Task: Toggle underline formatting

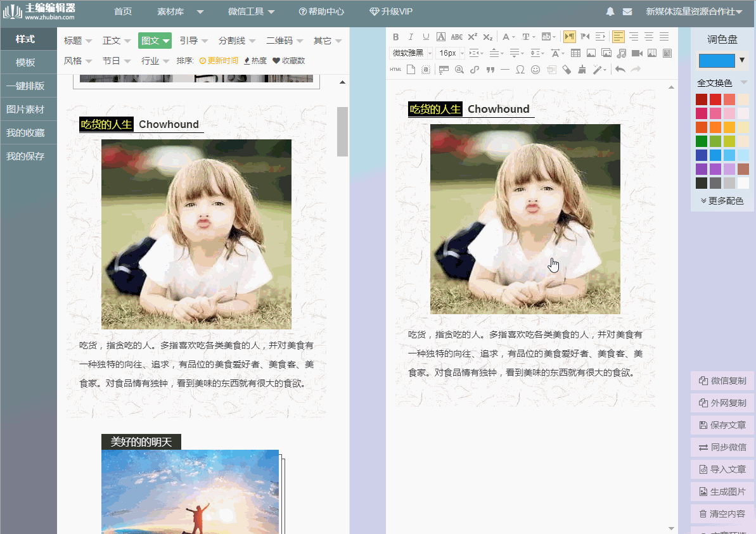Action: coord(425,37)
